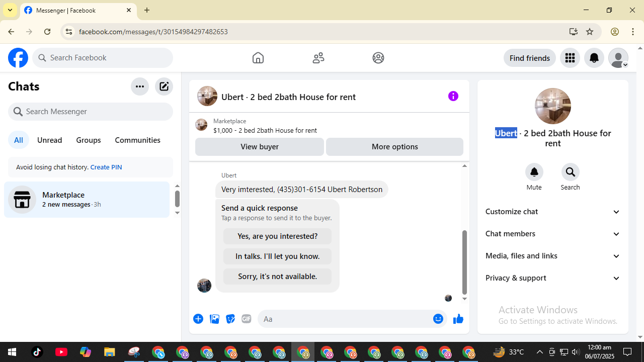Click the address bar URL
Image resolution: width=644 pixels, height=362 pixels.
pyautogui.click(x=153, y=32)
